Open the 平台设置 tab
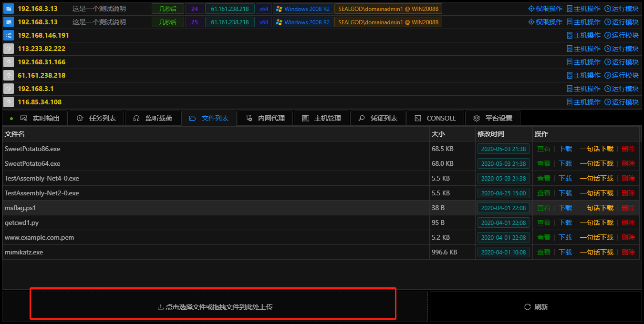The width and height of the screenshot is (644, 324). [x=492, y=118]
